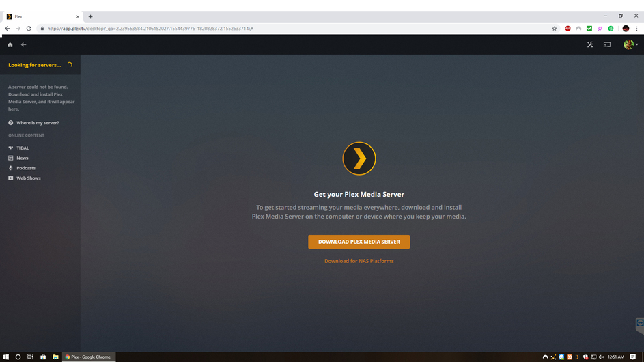
Task: Go back in Chrome browser
Action: tap(8, 29)
